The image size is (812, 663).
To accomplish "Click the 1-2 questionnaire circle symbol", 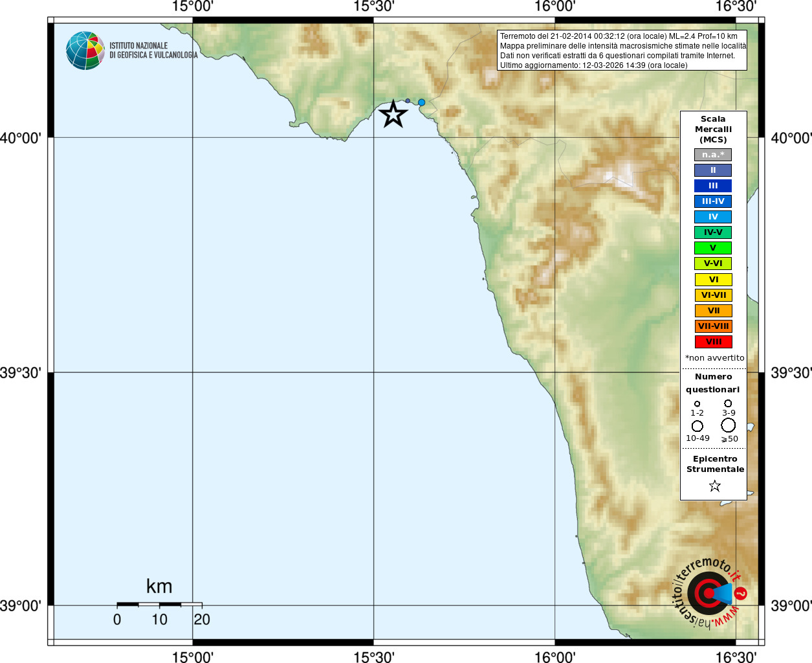I will coord(697,404).
